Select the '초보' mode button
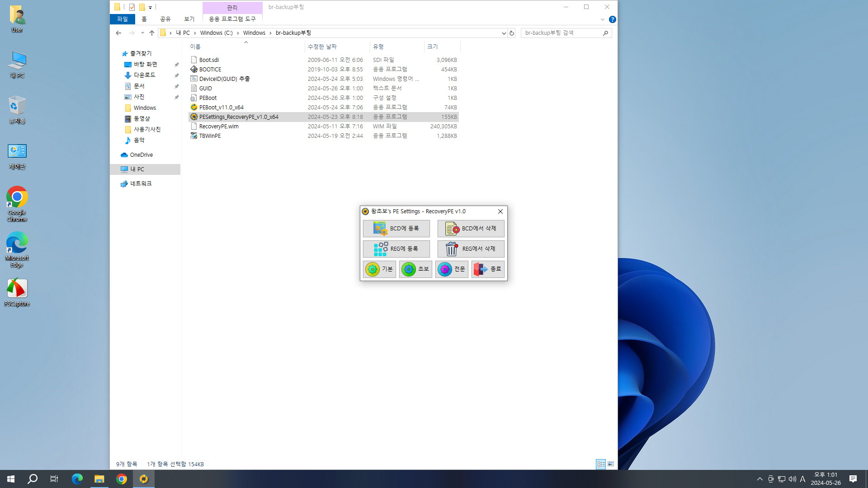Screen dimensions: 868x488 pos(415,269)
